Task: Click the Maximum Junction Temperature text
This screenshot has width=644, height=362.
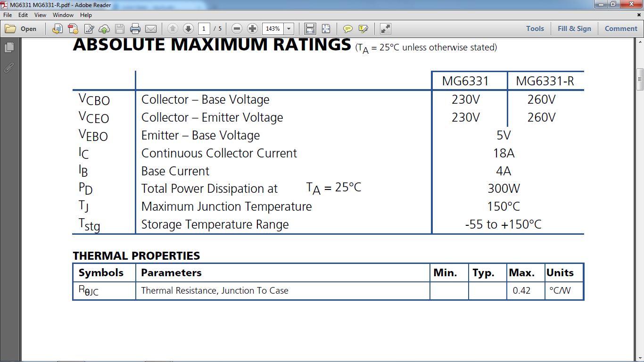Action: (227, 207)
